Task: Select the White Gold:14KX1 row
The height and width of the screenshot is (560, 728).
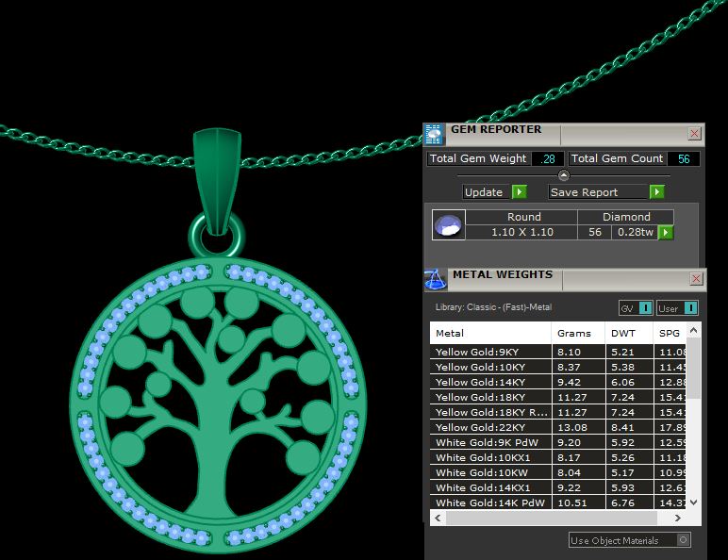Action: [558, 487]
